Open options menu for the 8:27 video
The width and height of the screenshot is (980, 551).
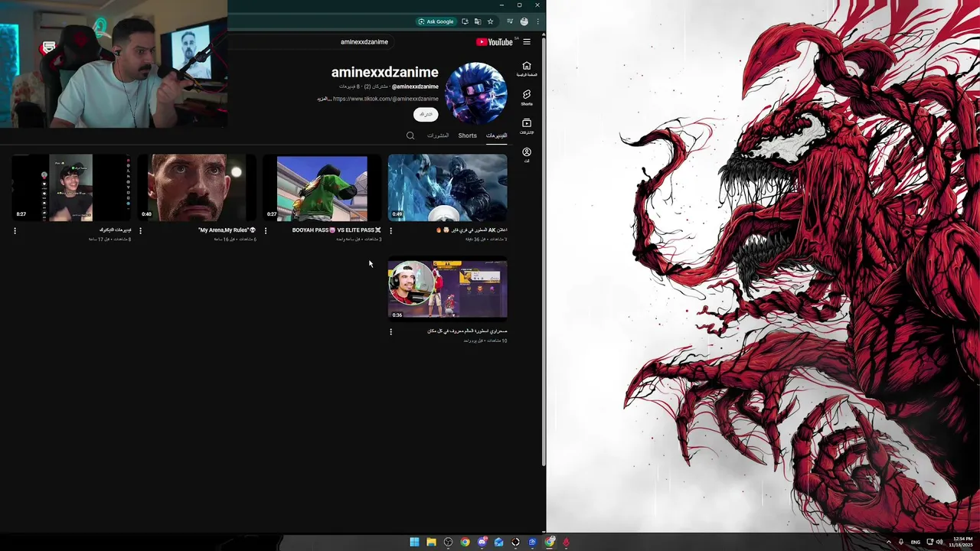15,230
